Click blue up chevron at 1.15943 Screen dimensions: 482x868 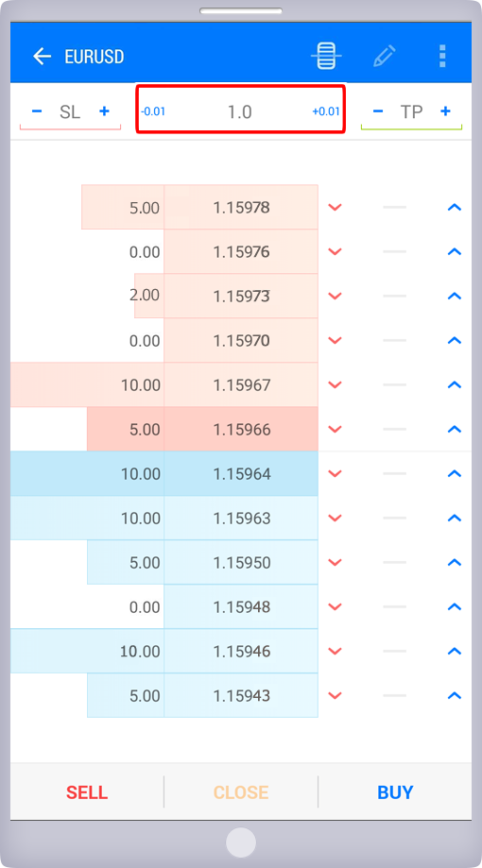(455, 695)
